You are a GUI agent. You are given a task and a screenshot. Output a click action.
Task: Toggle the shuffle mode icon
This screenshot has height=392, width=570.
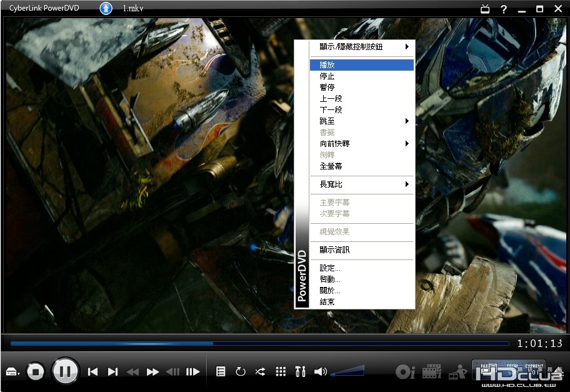click(x=260, y=371)
